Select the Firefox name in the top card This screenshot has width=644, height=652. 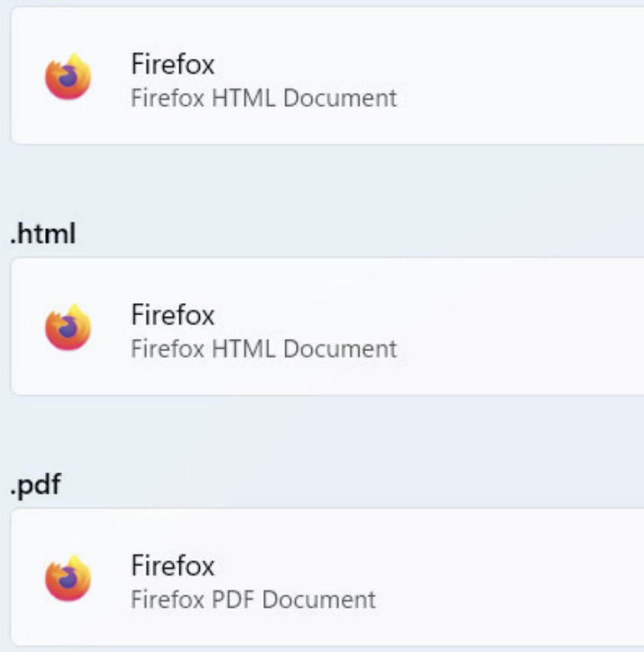pos(172,63)
